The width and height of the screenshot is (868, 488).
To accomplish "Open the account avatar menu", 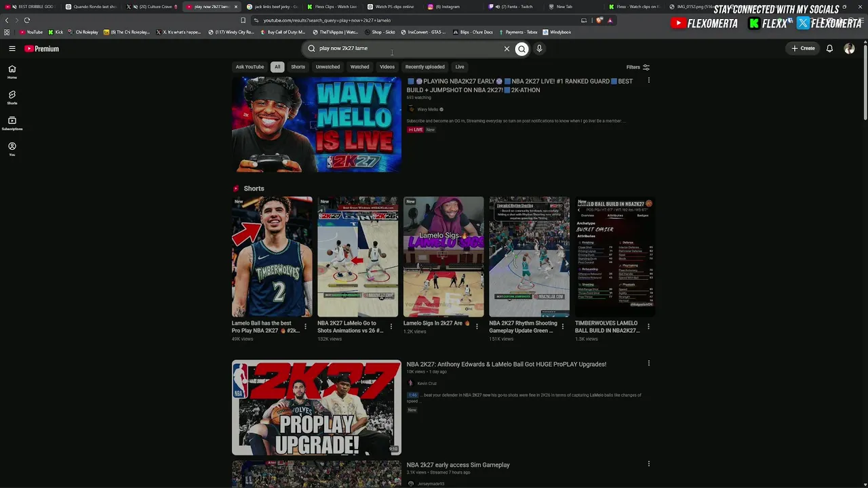I will point(849,49).
